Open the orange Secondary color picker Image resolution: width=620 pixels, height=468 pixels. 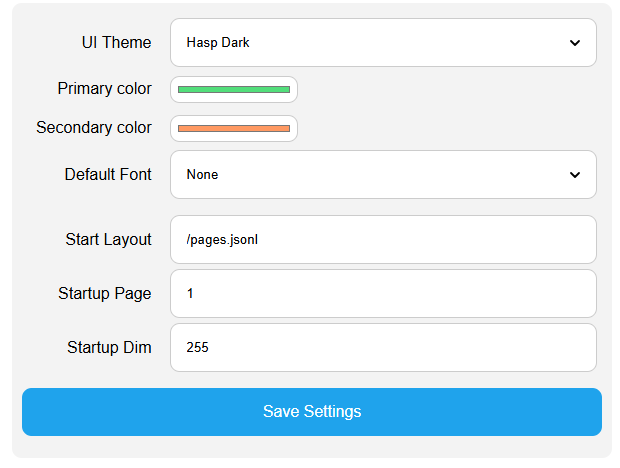[234, 128]
